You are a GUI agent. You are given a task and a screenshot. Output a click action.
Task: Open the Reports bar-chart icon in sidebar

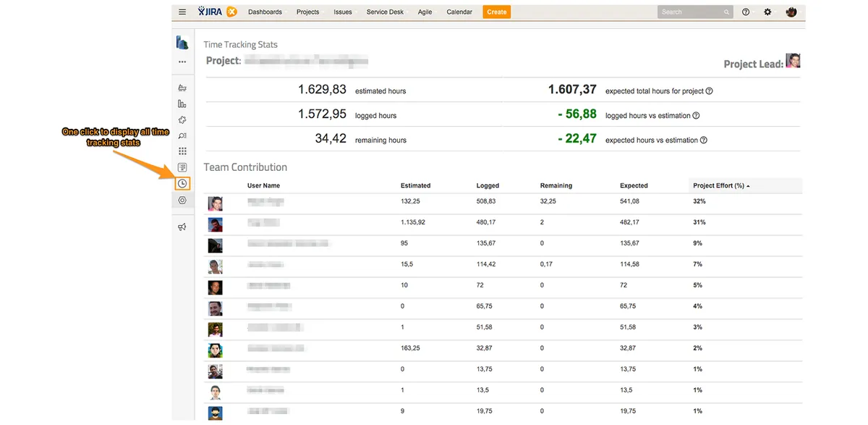(x=182, y=104)
